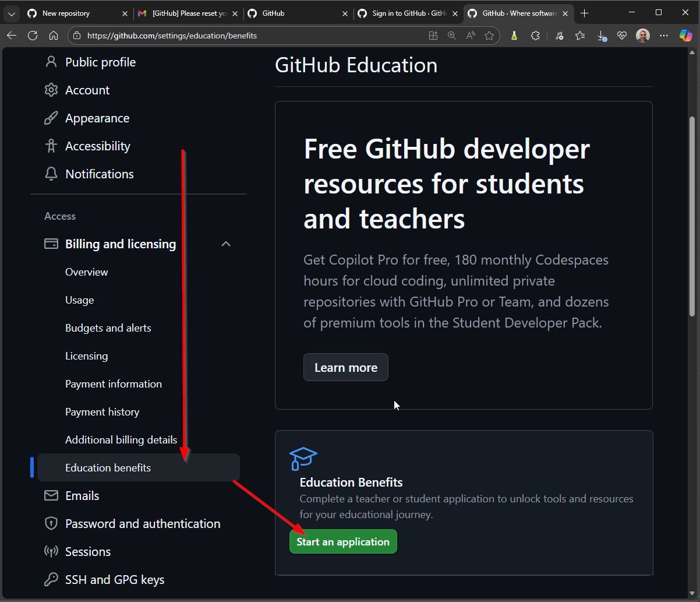The image size is (700, 602).
Task: Click the Learn more button
Action: (346, 368)
